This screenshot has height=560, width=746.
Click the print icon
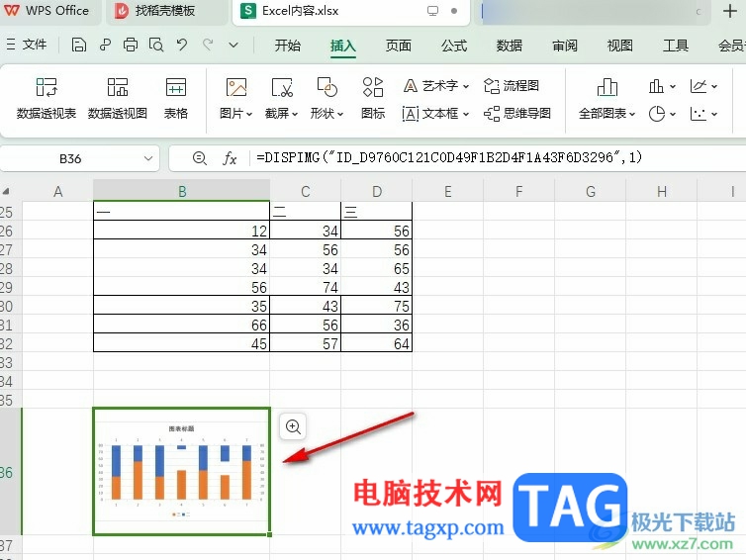tap(131, 45)
